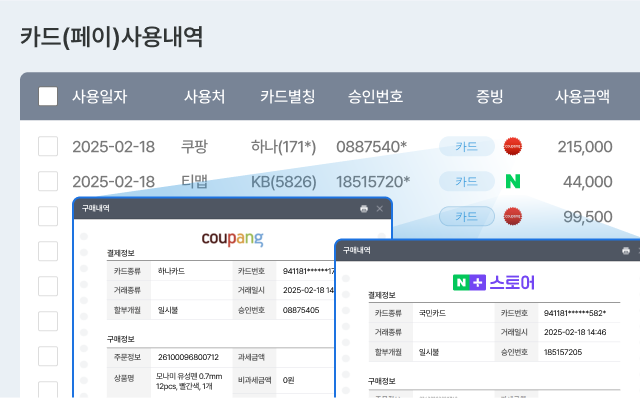Sort by 사용금액 column header
This screenshot has height=398, width=640.
[x=582, y=97]
